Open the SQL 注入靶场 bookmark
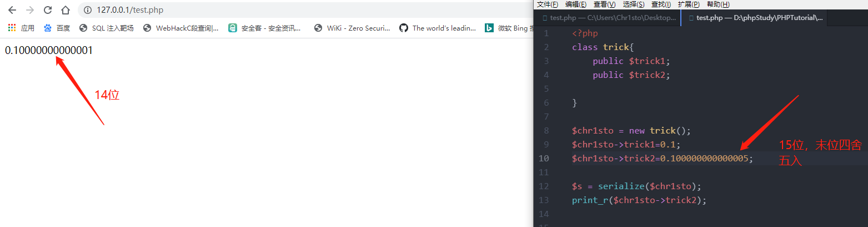 tap(107, 28)
